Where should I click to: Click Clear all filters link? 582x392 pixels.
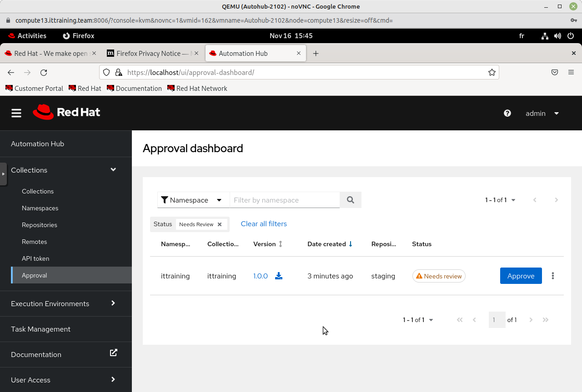264,223
